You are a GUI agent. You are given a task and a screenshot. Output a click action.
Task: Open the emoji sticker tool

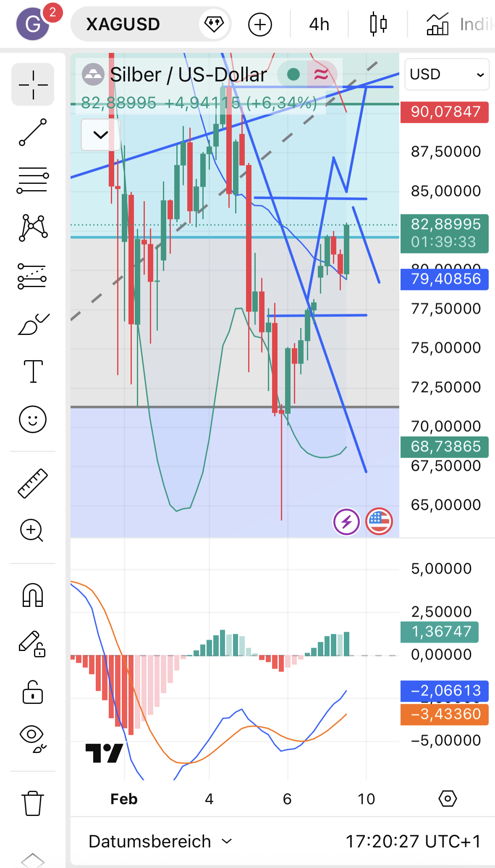click(33, 419)
